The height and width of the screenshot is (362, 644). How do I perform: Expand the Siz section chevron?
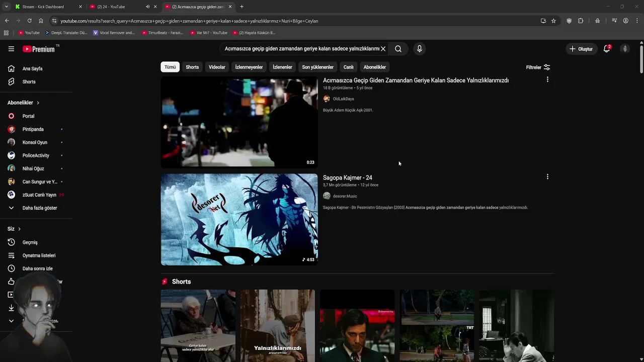pos(19,229)
